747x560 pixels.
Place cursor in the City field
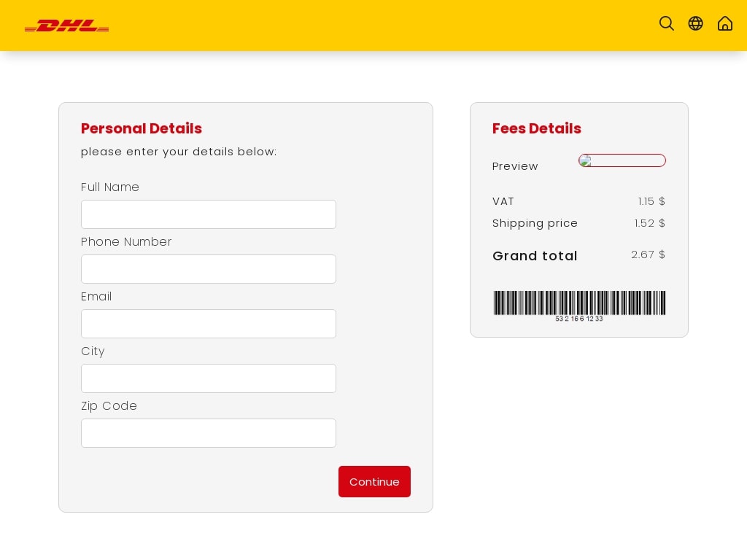(x=208, y=378)
